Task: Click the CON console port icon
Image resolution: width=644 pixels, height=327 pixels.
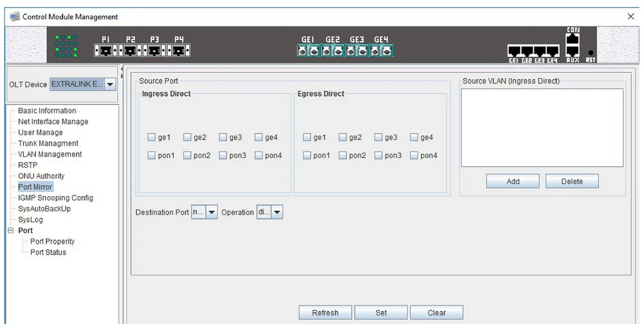Action: pos(573,39)
